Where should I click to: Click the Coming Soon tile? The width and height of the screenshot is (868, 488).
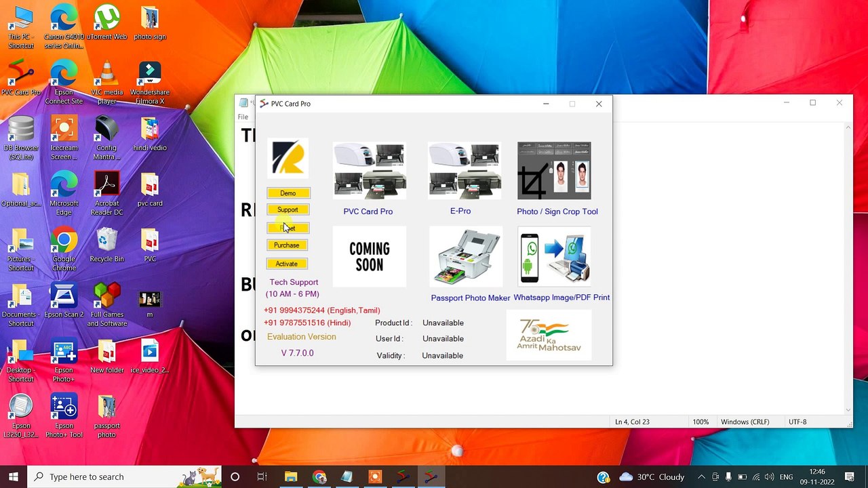point(370,257)
